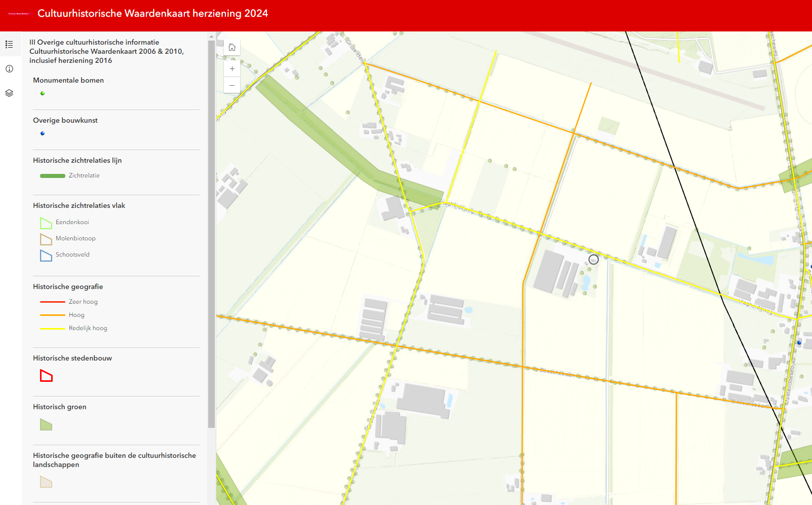
Task: Click the yellow Redelijk hoog line swatch
Action: click(x=53, y=329)
